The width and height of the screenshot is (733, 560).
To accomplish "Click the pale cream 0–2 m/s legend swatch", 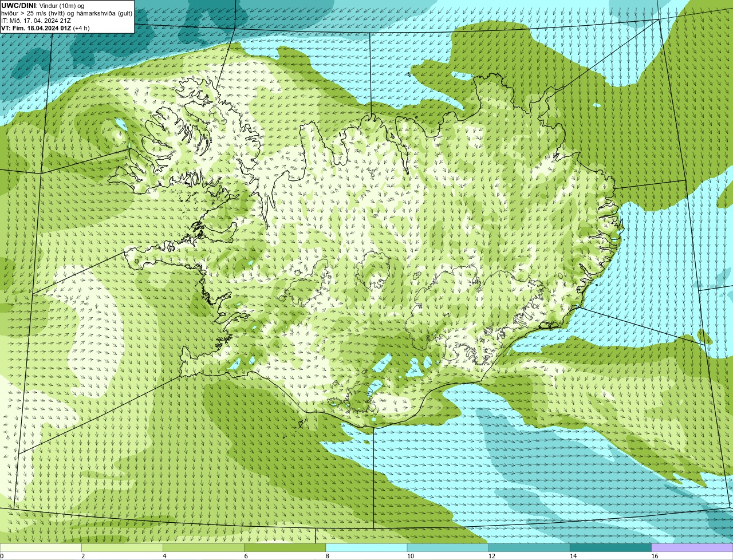I will (x=41, y=548).
